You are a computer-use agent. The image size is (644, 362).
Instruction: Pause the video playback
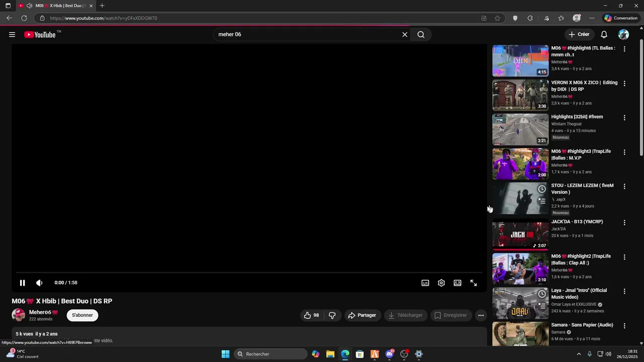[22, 283]
